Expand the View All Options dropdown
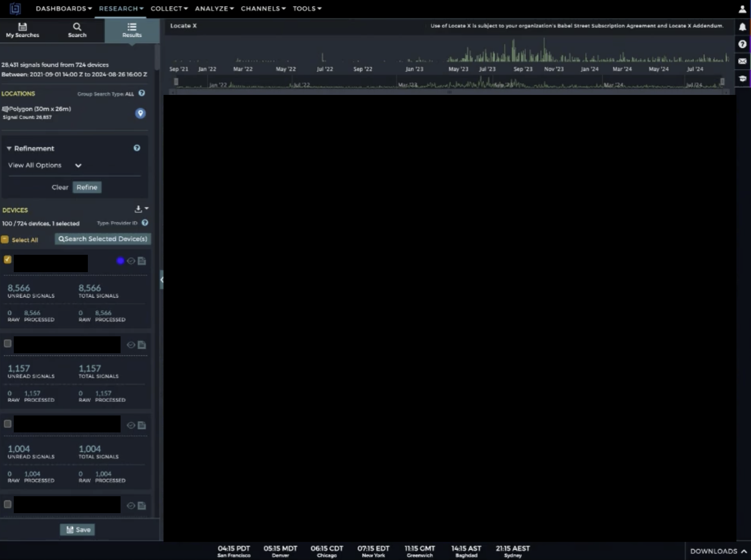751x560 pixels. coord(45,165)
